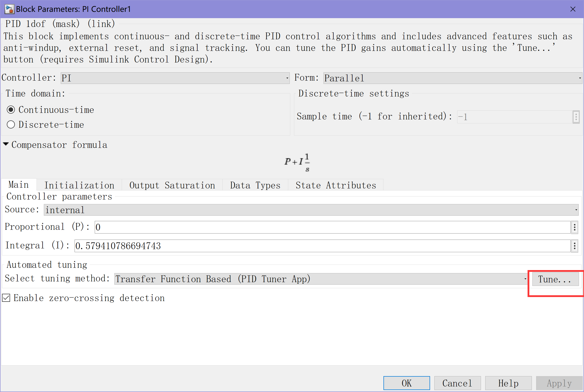Open the Integral (I) three-dot options button
Viewport: 584px width, 392px height.
coord(574,246)
